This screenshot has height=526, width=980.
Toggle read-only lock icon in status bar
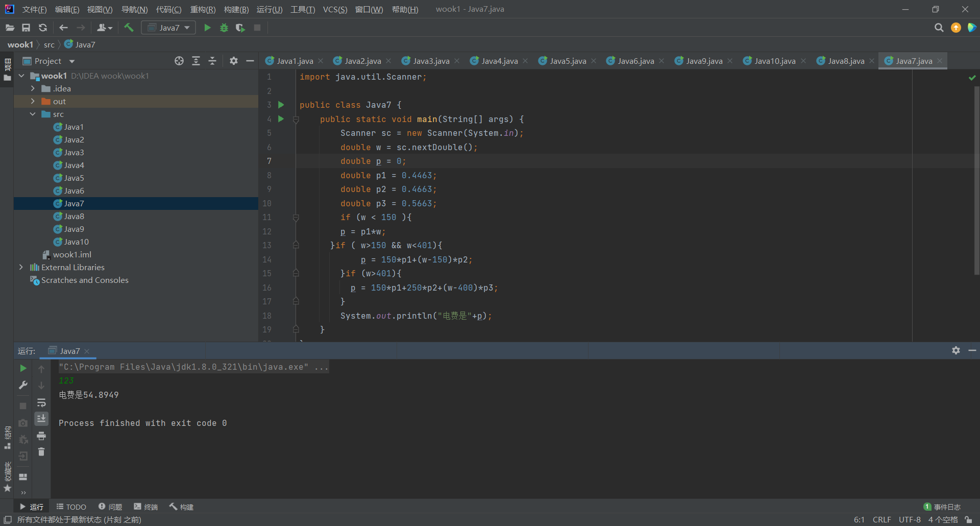[968, 519]
